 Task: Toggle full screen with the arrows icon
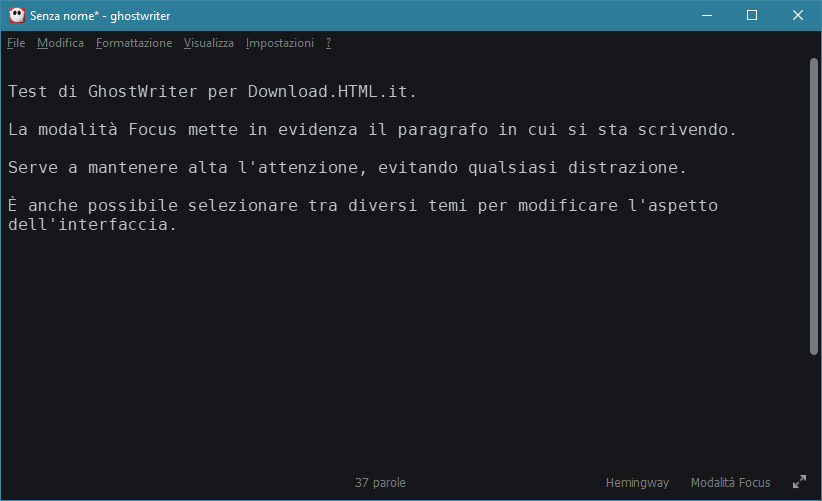[799, 482]
